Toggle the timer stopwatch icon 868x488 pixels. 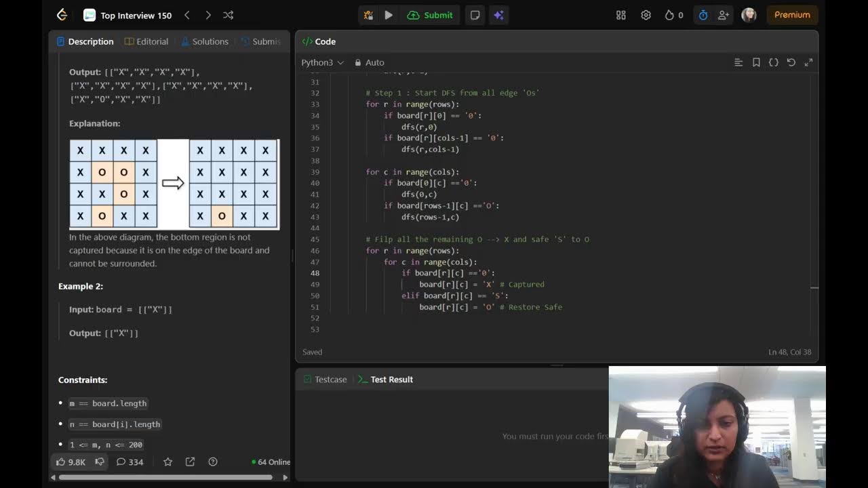703,15
